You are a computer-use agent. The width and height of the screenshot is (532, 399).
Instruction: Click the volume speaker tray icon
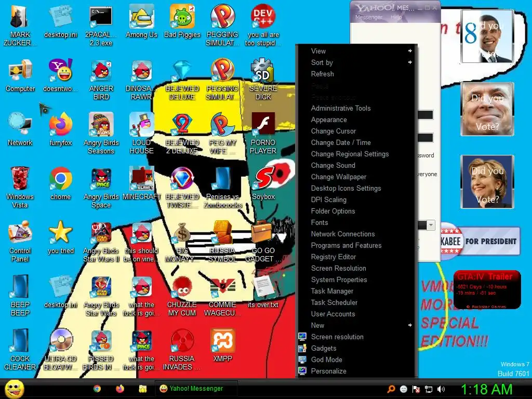[441, 389]
